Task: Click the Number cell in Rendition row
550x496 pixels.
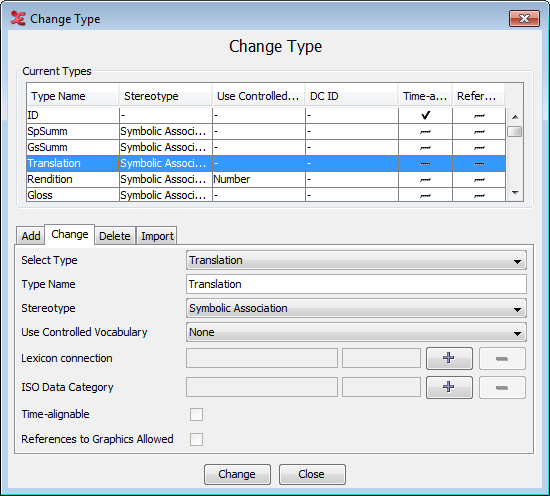Action: [259, 179]
